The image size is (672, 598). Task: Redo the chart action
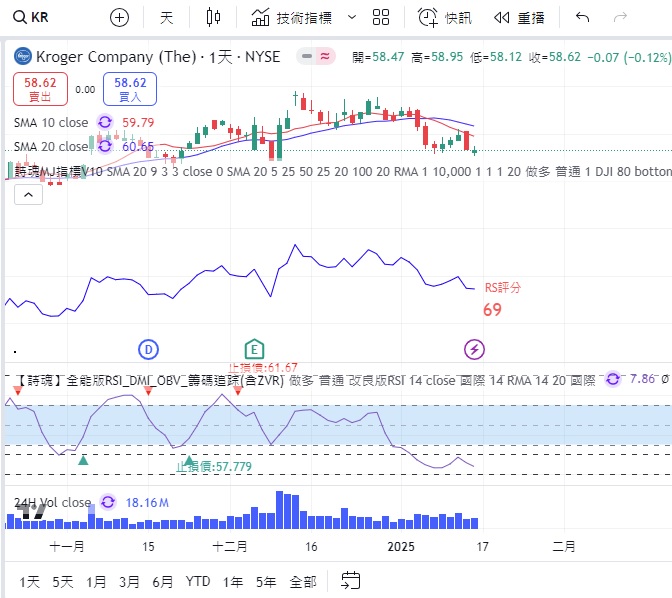click(620, 18)
